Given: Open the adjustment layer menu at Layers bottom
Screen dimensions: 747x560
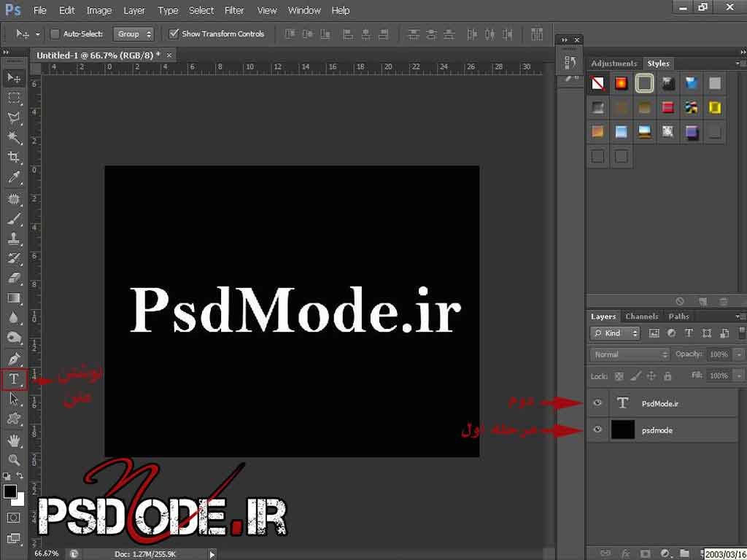Looking at the screenshot, I should click(x=665, y=553).
